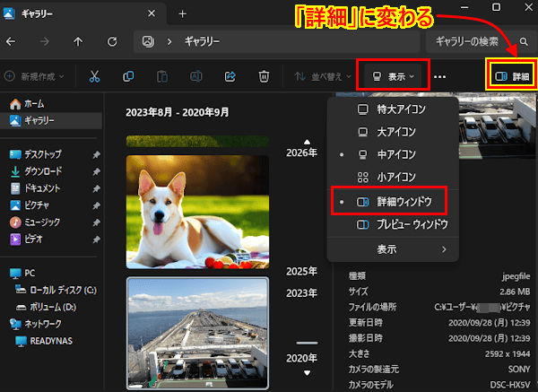This screenshot has width=538, height=392.
Task: Open ダウンロード folder in sidebar
Action: [x=37, y=171]
